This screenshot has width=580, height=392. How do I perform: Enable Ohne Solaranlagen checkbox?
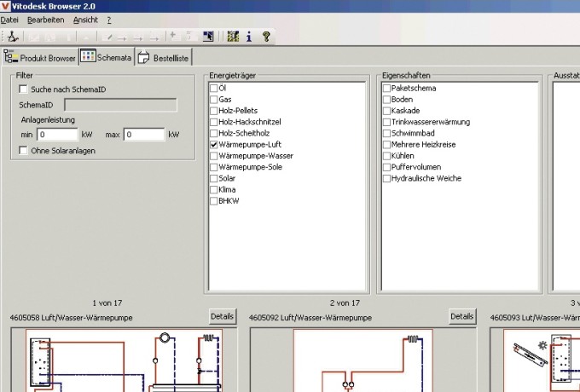pos(23,150)
